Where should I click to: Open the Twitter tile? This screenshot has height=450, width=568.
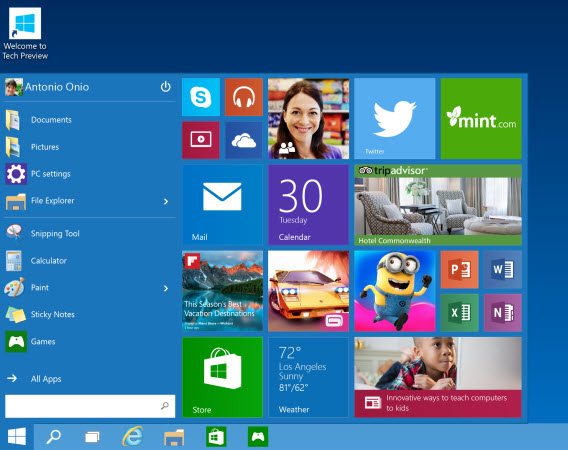tap(395, 118)
